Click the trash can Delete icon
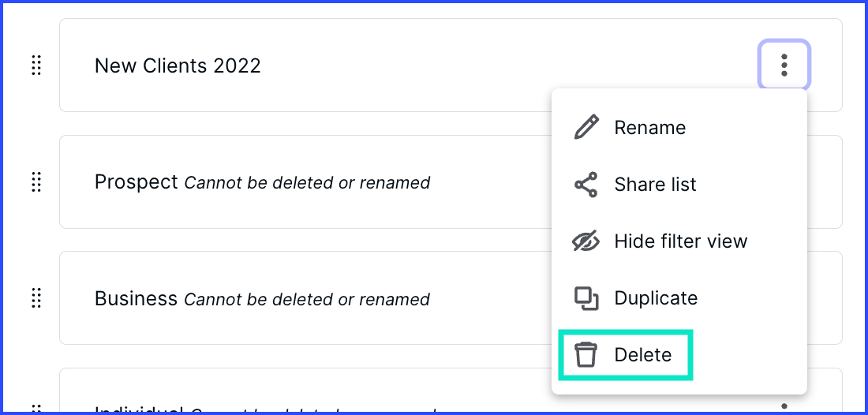 586,355
